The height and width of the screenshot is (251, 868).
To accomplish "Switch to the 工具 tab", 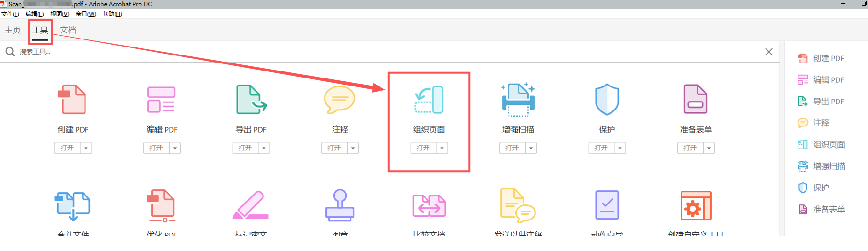I will 40,30.
